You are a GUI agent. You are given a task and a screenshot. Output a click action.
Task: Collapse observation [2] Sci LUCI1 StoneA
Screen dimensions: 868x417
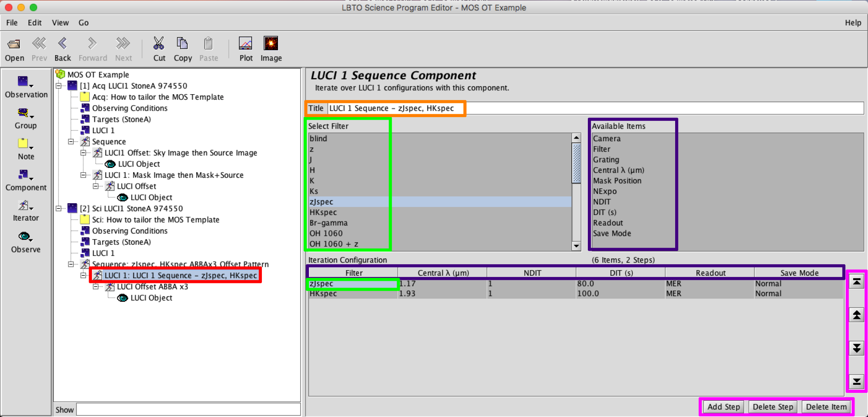pos(59,208)
